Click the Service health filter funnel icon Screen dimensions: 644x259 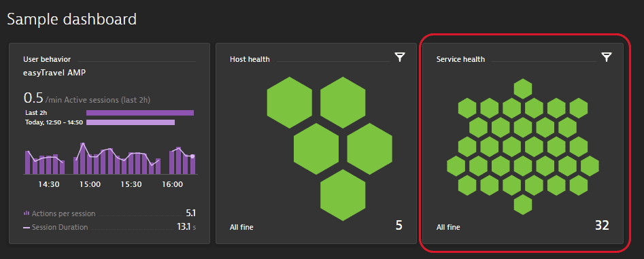tap(606, 57)
